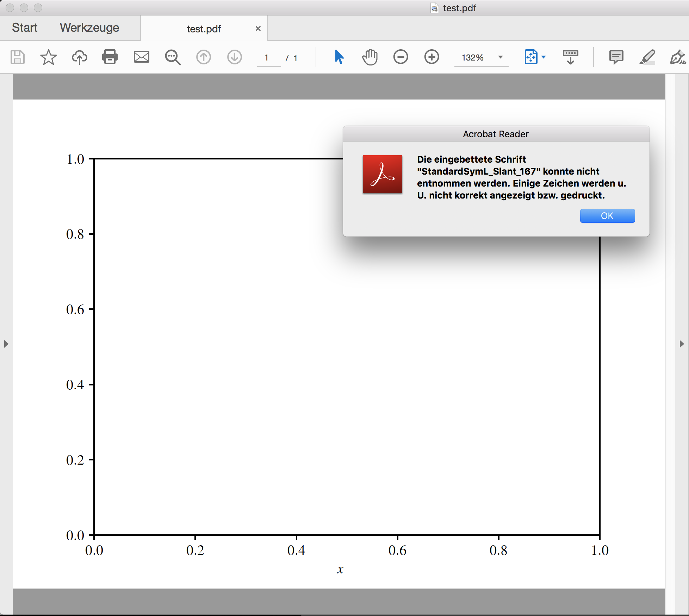The image size is (689, 616).
Task: Send the document by email
Action: [x=142, y=57]
